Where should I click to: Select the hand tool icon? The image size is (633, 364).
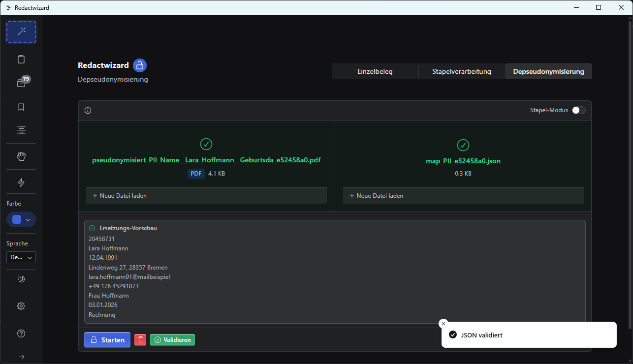[x=21, y=156]
